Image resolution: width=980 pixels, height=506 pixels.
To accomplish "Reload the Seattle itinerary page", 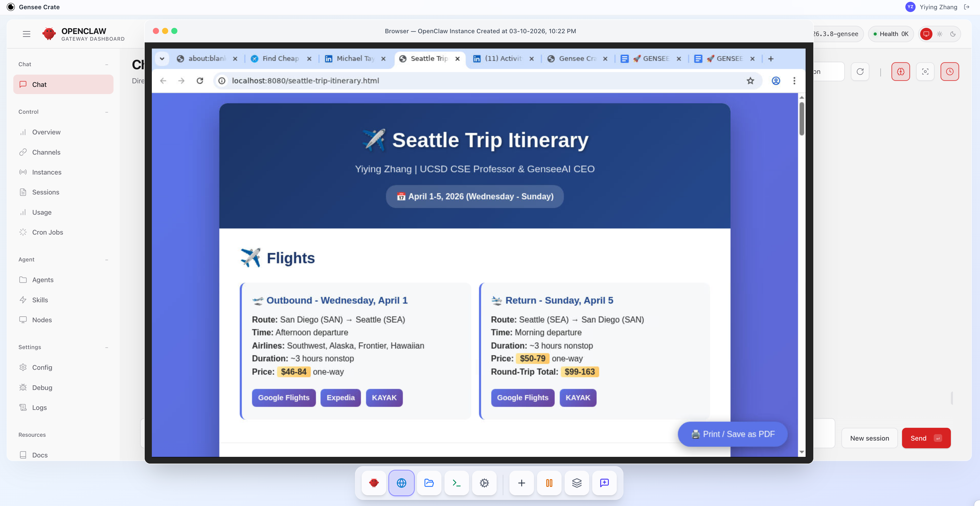I will coord(200,81).
